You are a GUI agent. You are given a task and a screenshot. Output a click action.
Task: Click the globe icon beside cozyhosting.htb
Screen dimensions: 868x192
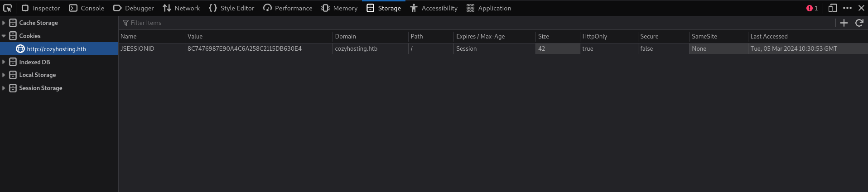[20, 49]
